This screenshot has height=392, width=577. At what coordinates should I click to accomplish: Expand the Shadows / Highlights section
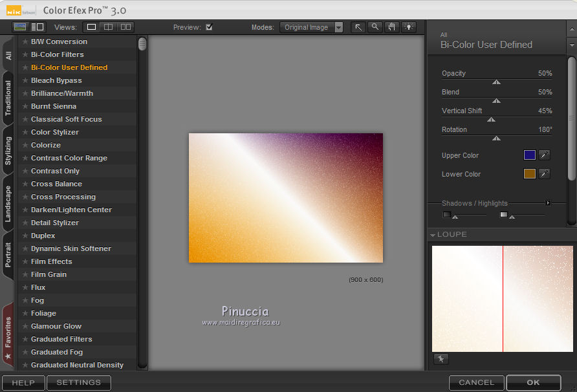pyautogui.click(x=548, y=203)
